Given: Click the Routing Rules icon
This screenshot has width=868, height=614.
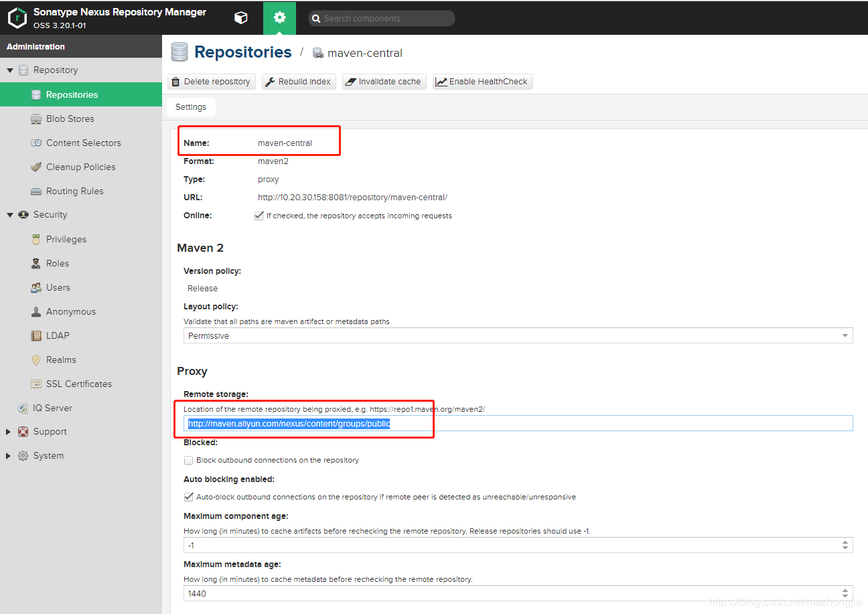Looking at the screenshot, I should point(36,191).
